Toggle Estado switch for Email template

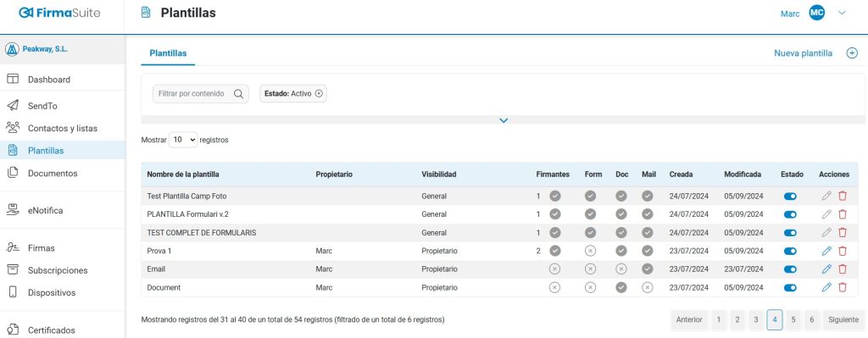(x=791, y=269)
